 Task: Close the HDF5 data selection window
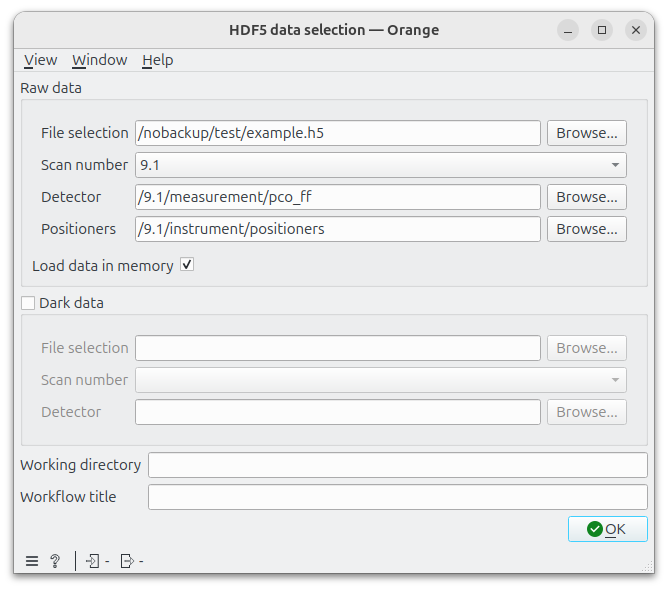[636, 30]
